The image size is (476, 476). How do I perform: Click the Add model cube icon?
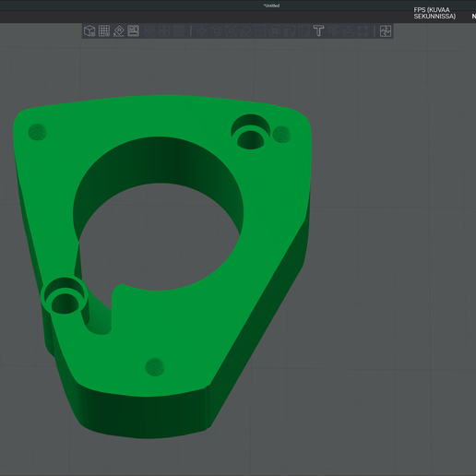pyautogui.click(x=89, y=31)
